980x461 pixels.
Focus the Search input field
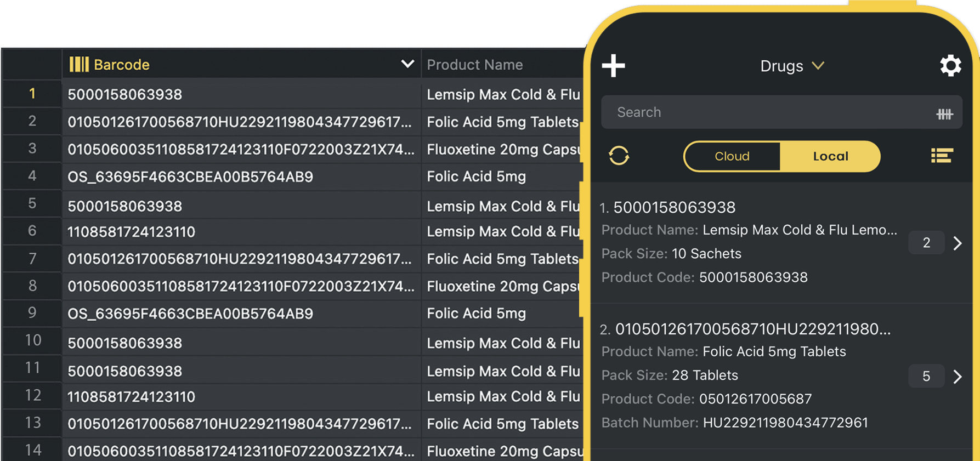(x=768, y=112)
